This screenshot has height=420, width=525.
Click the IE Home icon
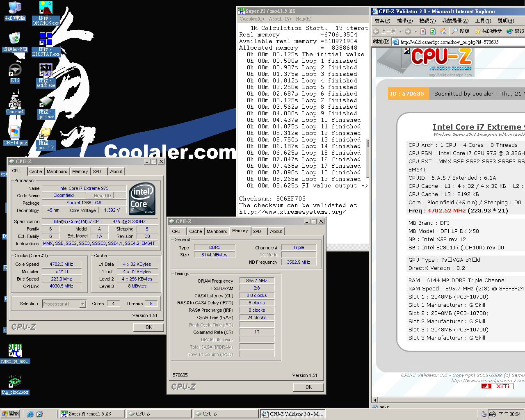pyautogui.click(x=443, y=31)
